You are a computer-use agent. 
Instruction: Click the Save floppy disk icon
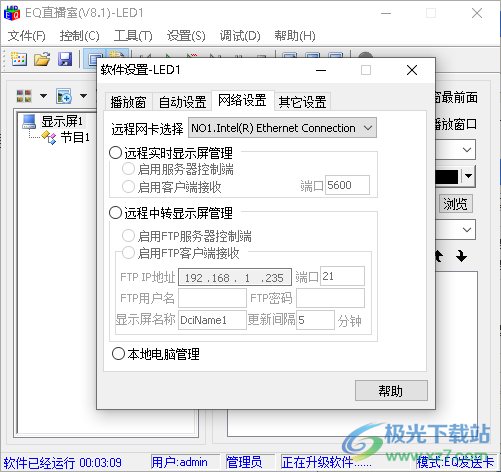65,59
